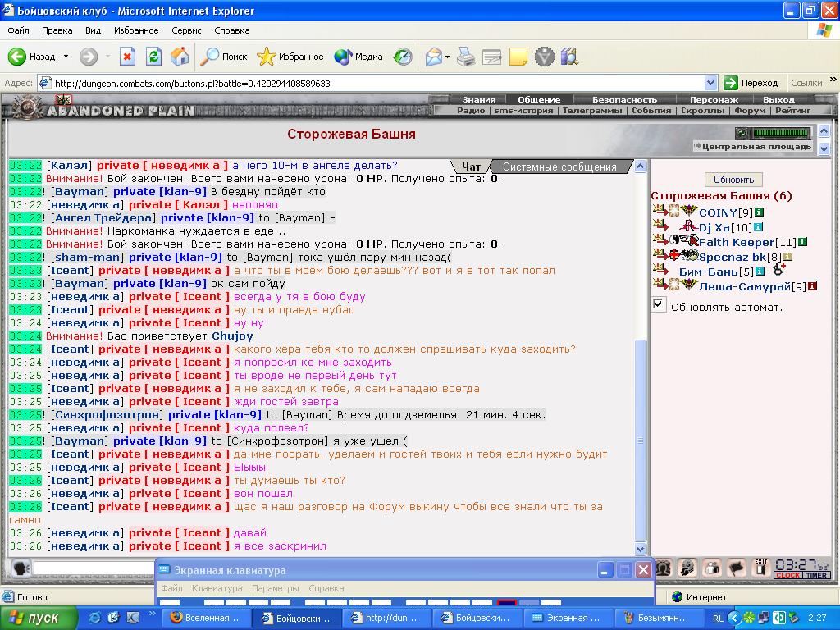
Task: Expand the address bar dropdown arrow
Action: click(711, 83)
